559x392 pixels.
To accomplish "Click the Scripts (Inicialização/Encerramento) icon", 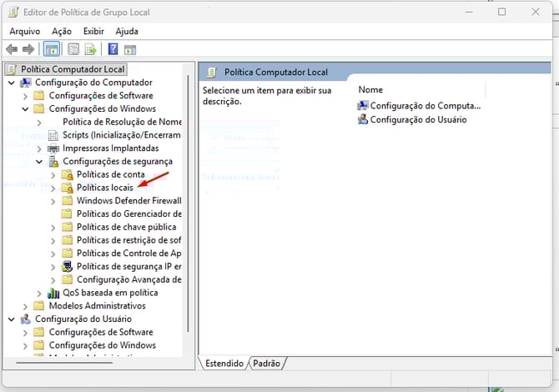I will pyautogui.click(x=54, y=135).
